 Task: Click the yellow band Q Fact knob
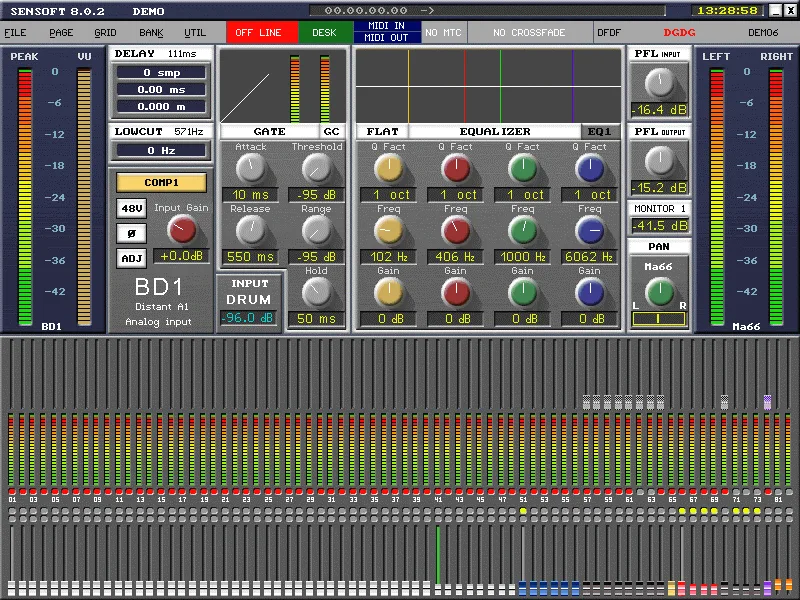point(389,168)
